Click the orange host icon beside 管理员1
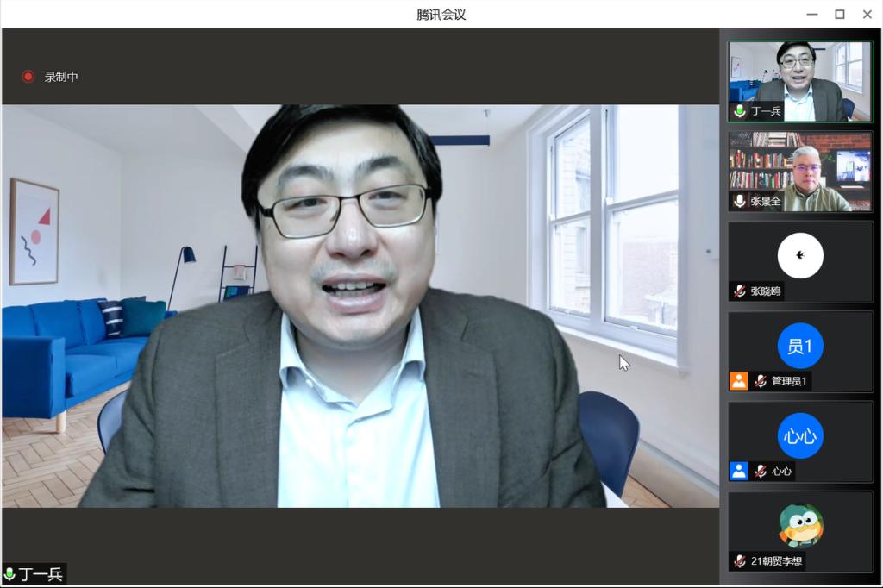Viewport: 883px width, 588px height. (x=739, y=381)
